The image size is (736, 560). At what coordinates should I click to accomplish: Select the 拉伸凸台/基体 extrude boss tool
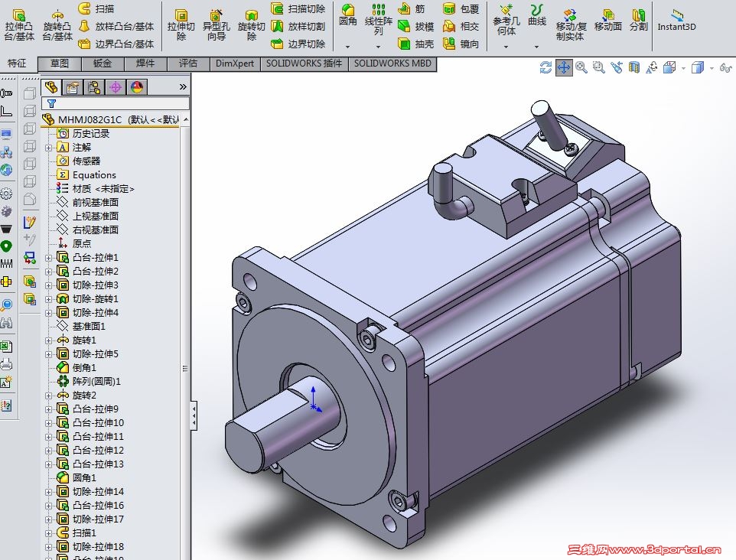click(x=19, y=25)
